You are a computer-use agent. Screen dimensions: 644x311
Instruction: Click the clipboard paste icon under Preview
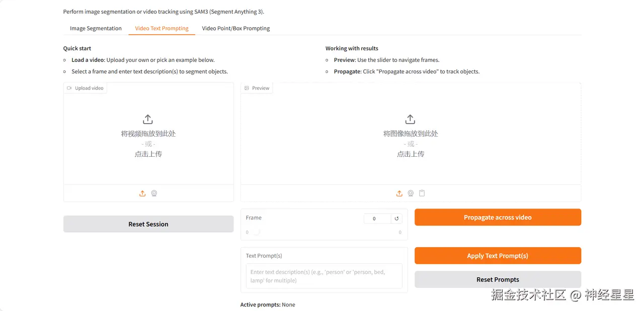point(422,193)
